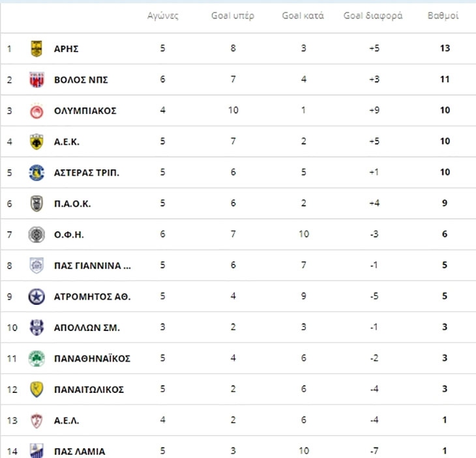Screen dimensions: 476x458
Task: Click the Goal κατά column header
Action: 303,16
